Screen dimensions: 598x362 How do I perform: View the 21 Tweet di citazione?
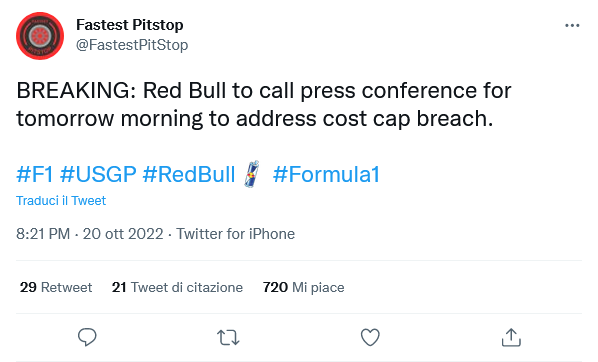coord(177,287)
